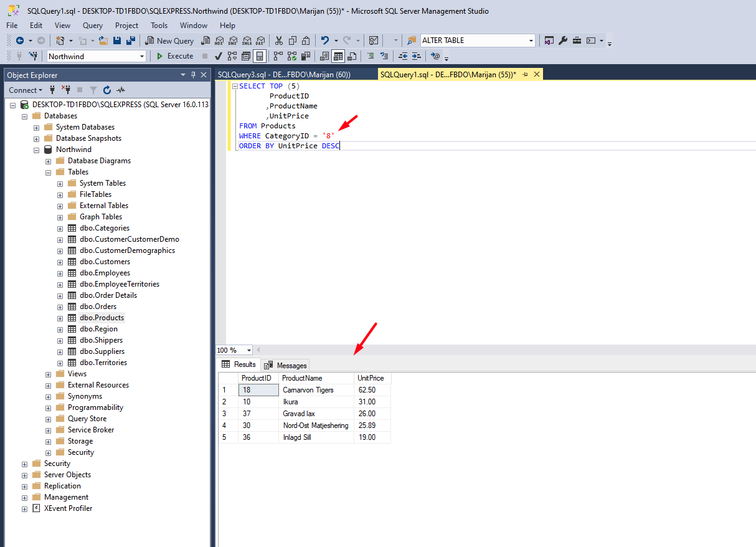Click the XMLA query icon

247,40
